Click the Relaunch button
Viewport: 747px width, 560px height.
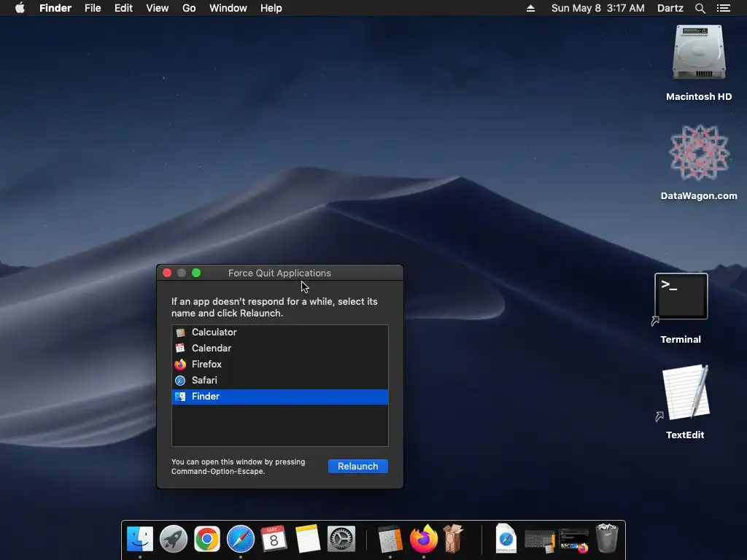click(x=357, y=466)
